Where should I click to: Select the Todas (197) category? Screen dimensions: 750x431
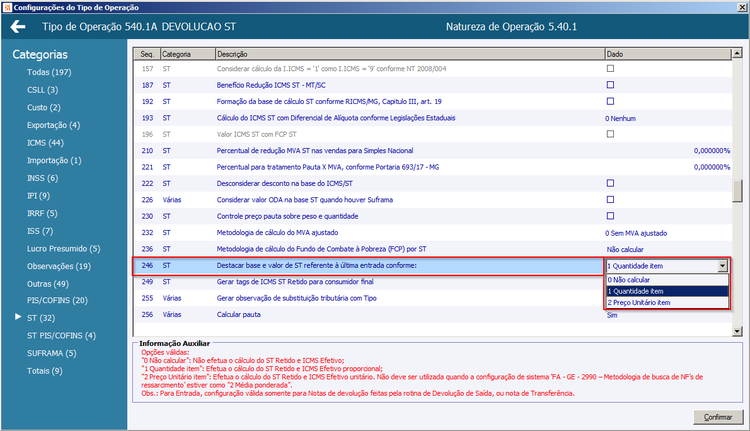coord(49,72)
